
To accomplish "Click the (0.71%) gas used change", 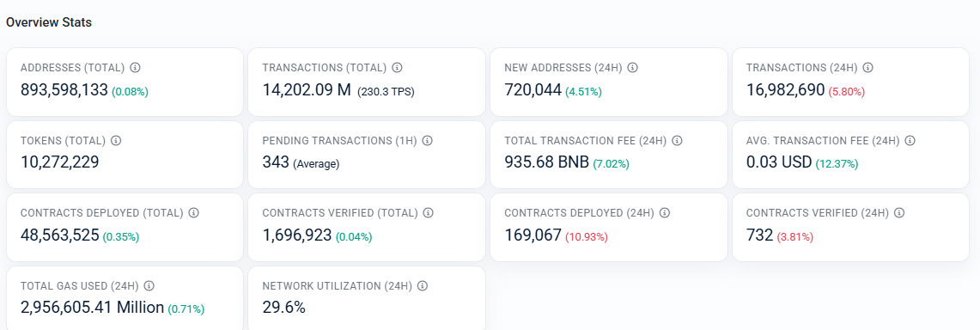I will (186, 309).
